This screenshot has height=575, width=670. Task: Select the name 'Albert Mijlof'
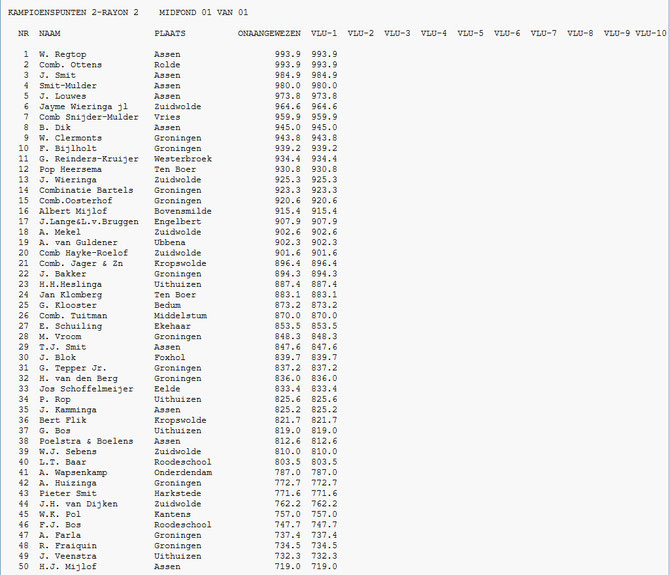[73, 211]
